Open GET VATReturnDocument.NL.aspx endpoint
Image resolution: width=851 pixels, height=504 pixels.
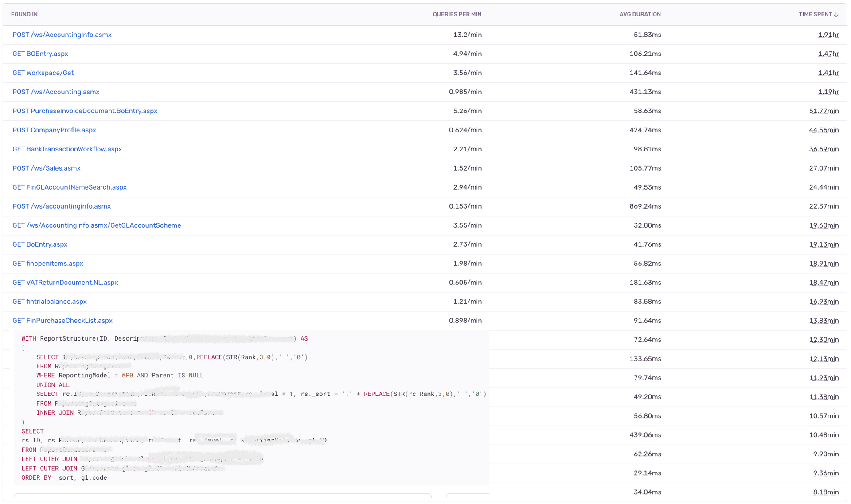pos(65,282)
